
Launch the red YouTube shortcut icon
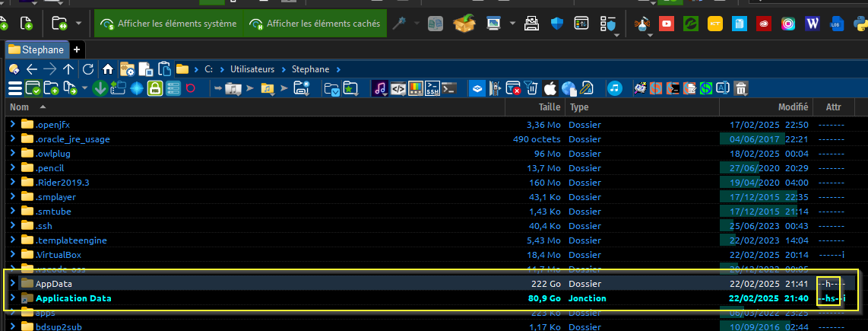point(667,24)
